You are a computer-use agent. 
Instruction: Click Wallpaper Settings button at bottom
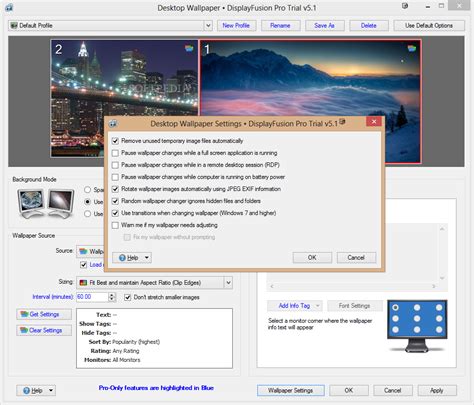pyautogui.click(x=291, y=390)
